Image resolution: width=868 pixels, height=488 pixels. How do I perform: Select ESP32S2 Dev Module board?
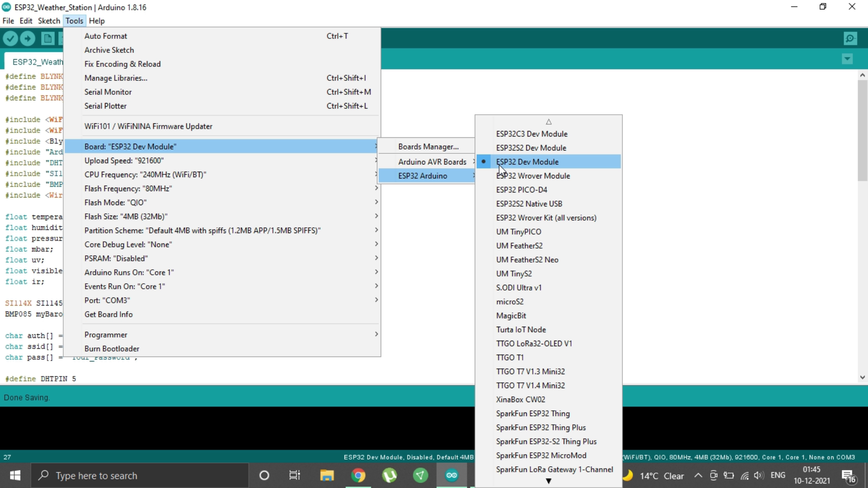[549, 148]
